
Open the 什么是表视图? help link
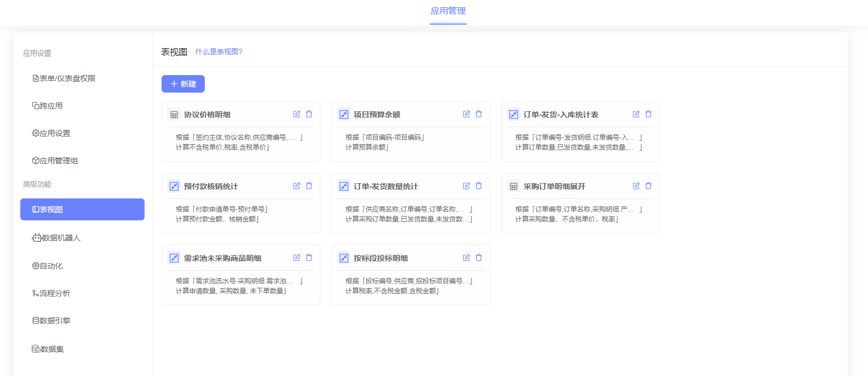click(x=219, y=52)
